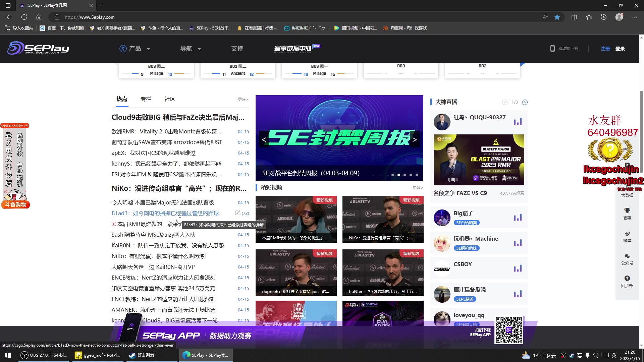Screen dimensions: 644x362
Task: Click 微博 icon in right sidebar
Action: [627, 234]
